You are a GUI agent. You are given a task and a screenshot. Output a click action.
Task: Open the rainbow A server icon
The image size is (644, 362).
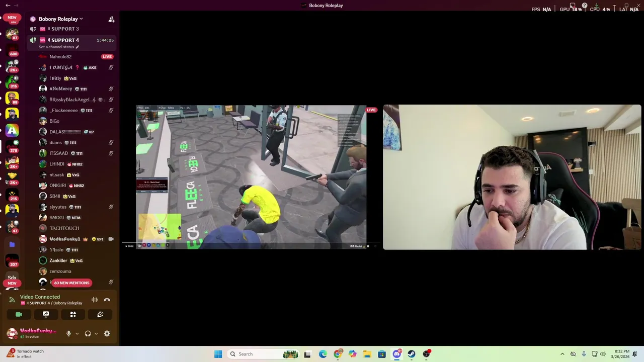(12, 131)
